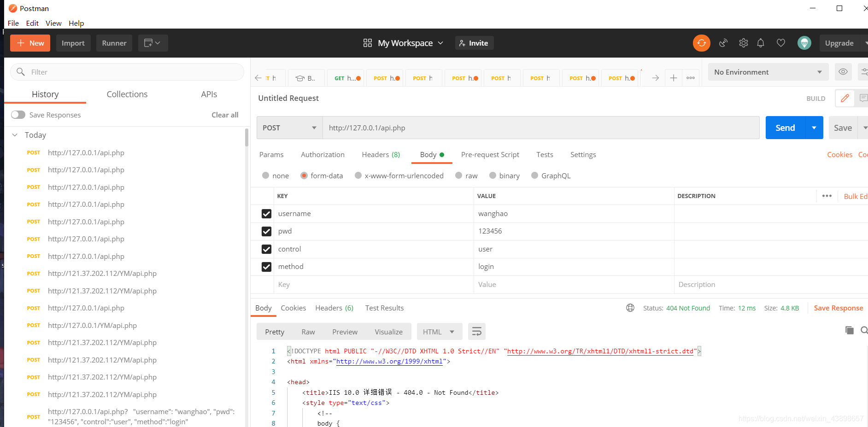
Task: Uncheck the username row checkbox
Action: pos(266,214)
